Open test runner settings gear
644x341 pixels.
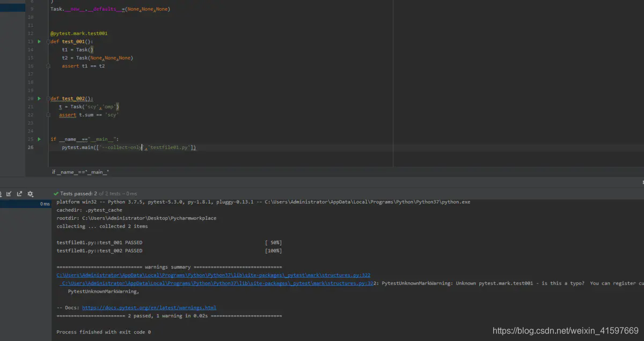[31, 194]
